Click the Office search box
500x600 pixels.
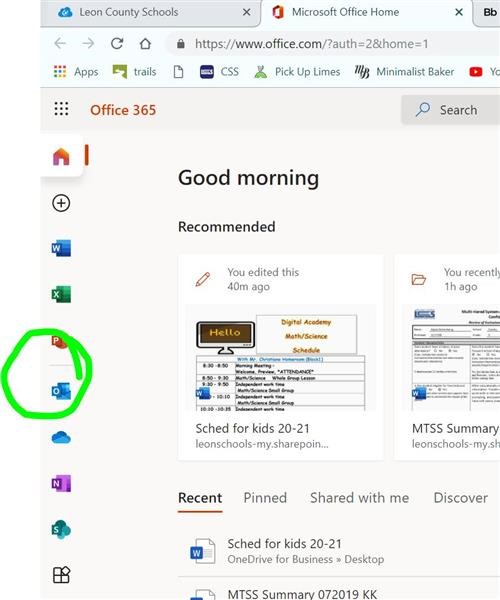[451, 110]
